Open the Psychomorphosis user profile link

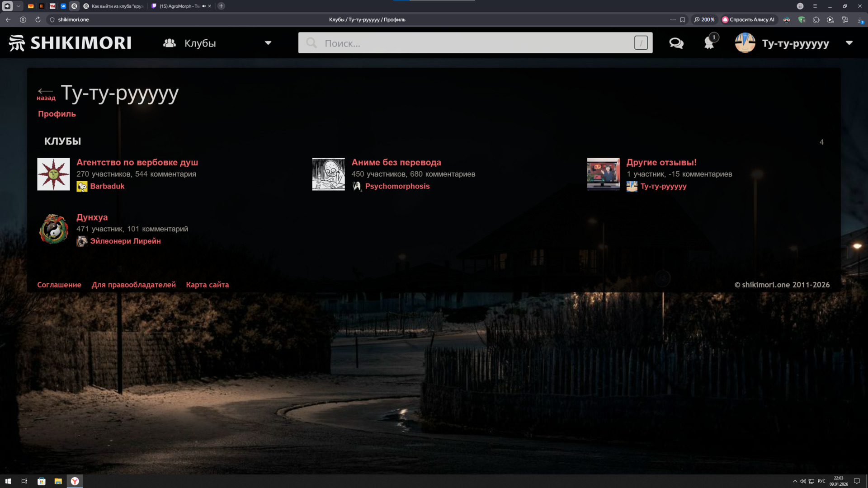(397, 186)
